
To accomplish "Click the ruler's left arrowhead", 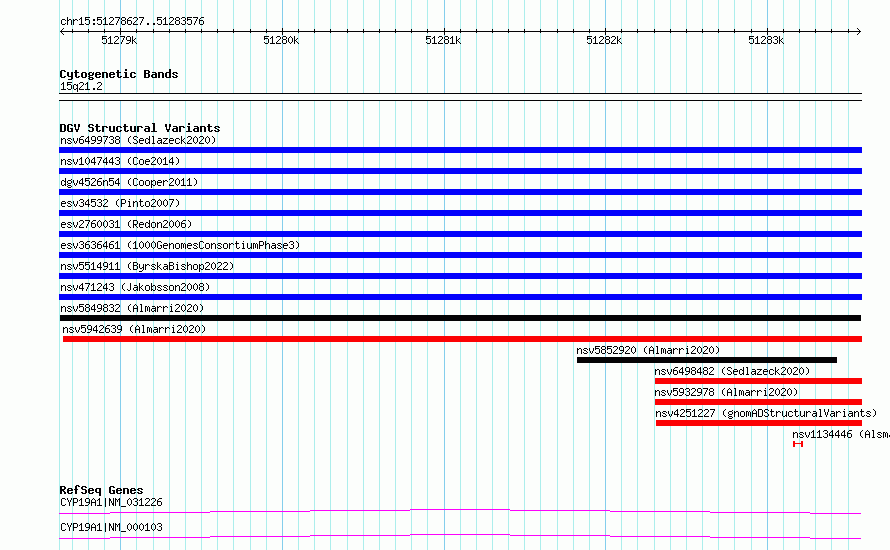I will (x=62, y=32).
